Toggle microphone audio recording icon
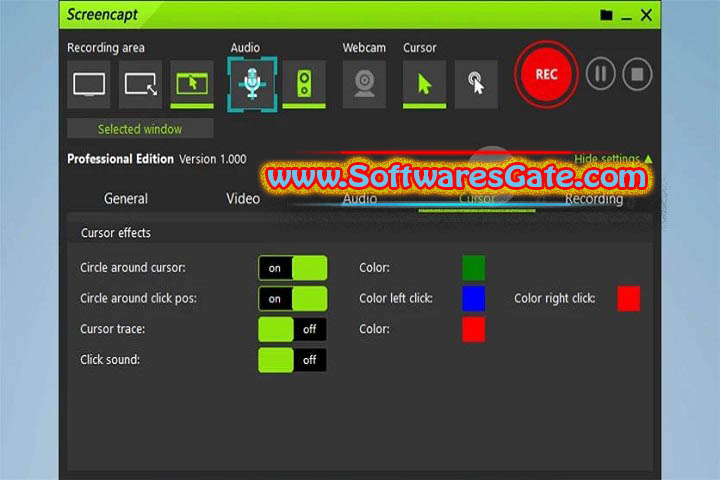The image size is (720, 480). coord(252,85)
